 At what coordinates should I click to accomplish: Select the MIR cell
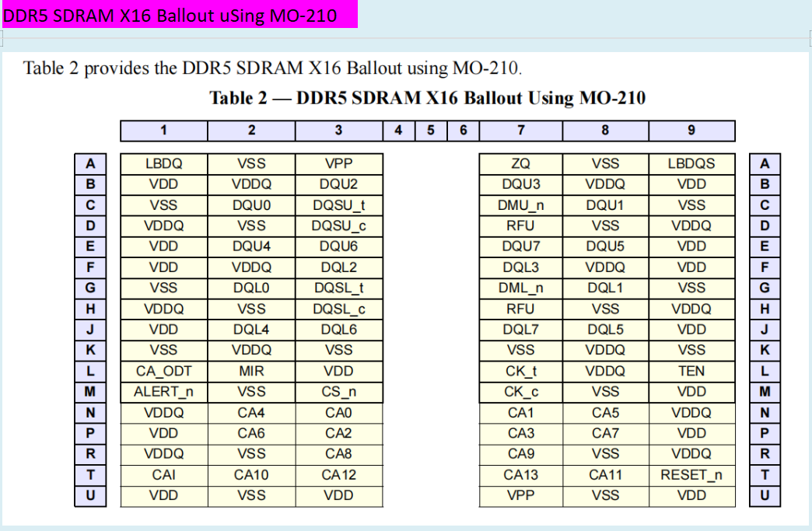(x=250, y=371)
